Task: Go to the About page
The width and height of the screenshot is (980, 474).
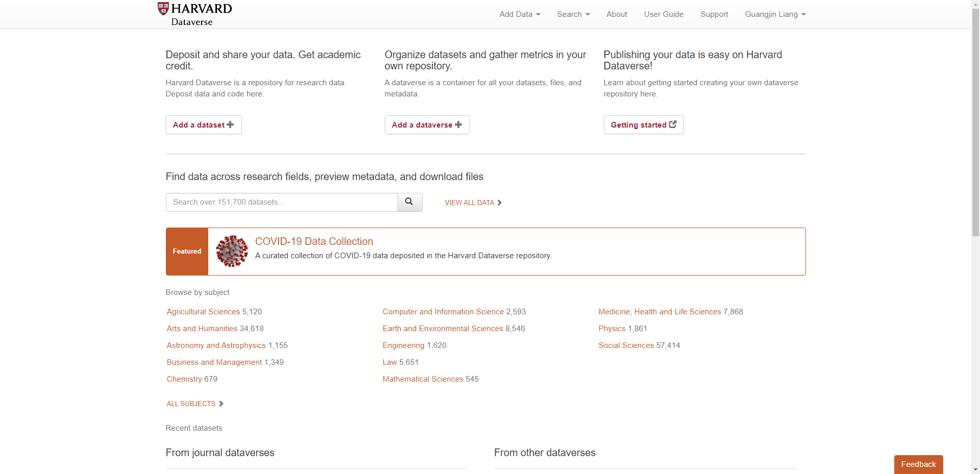Action: pyautogui.click(x=617, y=14)
